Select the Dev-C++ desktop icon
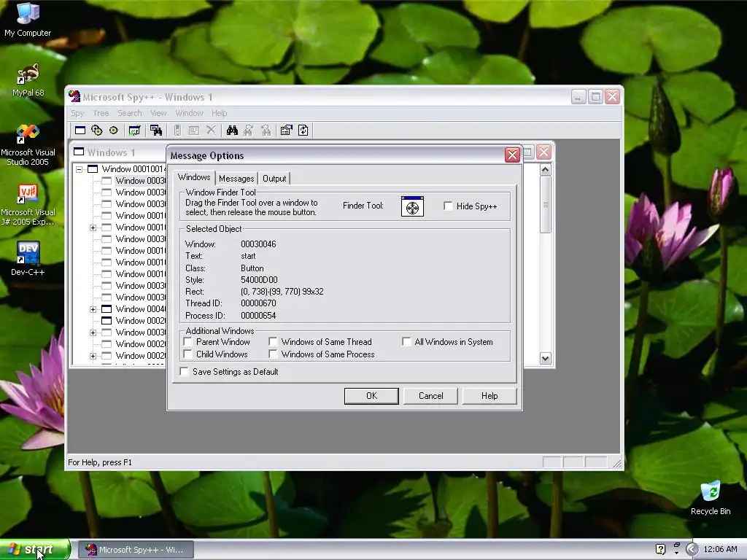This screenshot has width=747, height=560. 28,259
